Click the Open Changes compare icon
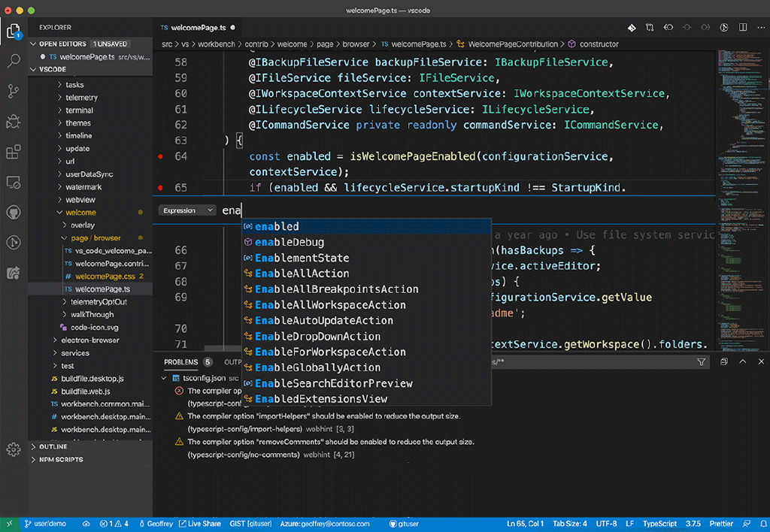Screen dimensions: 770x532 pos(650,28)
